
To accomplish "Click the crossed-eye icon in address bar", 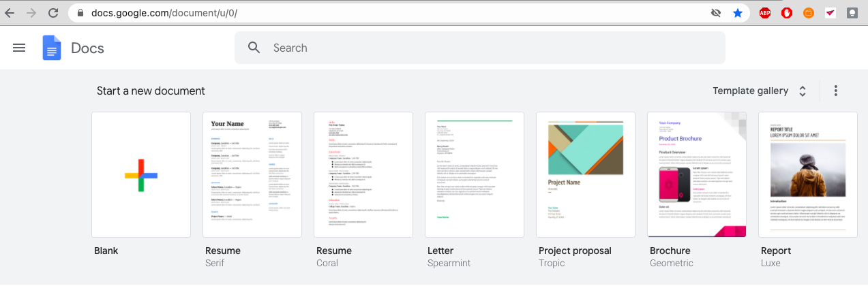I will tap(715, 13).
